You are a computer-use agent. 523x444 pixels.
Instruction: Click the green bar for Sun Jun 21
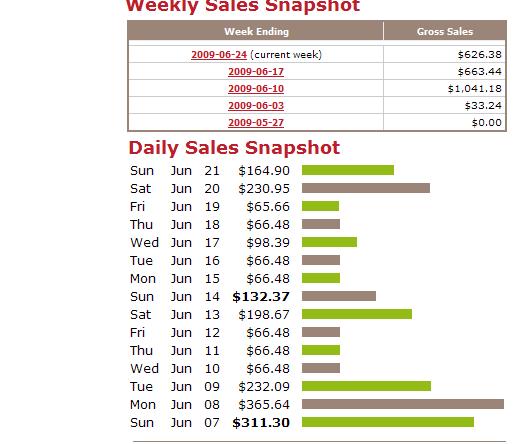[348, 170]
